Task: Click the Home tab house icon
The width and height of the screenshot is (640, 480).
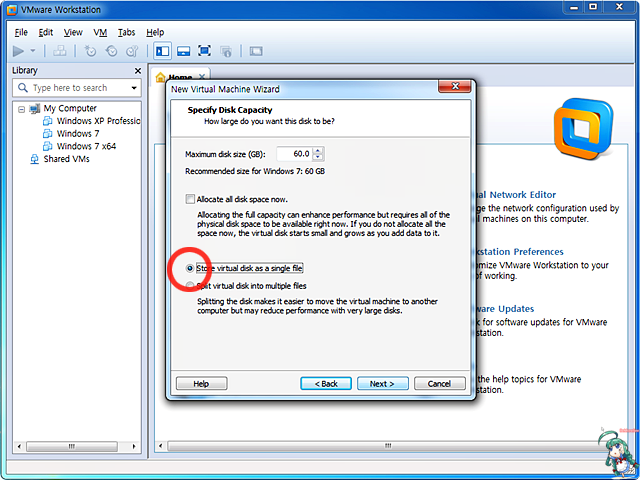Action: (x=160, y=77)
